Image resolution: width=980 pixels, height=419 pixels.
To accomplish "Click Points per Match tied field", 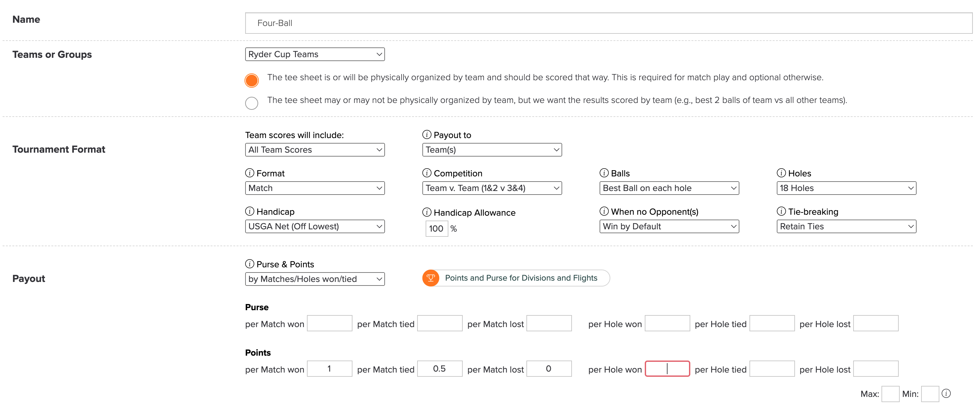I will [440, 369].
